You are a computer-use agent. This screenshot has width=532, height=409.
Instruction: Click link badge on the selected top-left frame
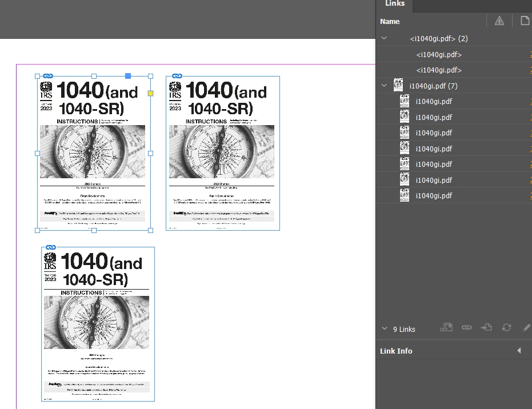48,76
